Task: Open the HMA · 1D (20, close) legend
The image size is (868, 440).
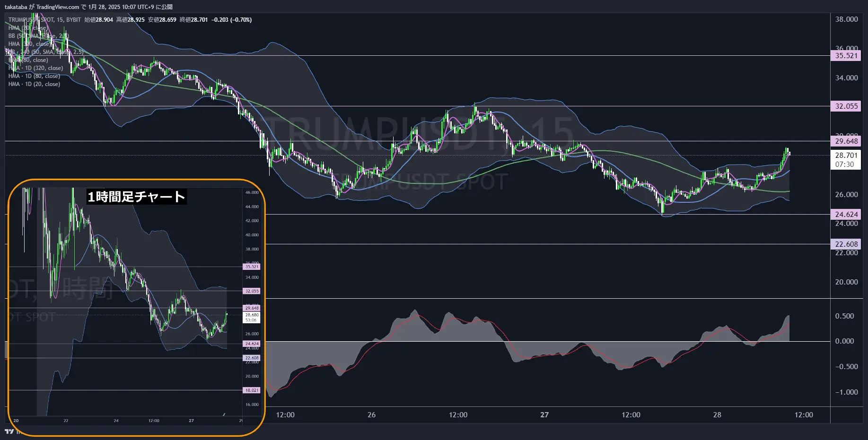Action: pos(34,84)
